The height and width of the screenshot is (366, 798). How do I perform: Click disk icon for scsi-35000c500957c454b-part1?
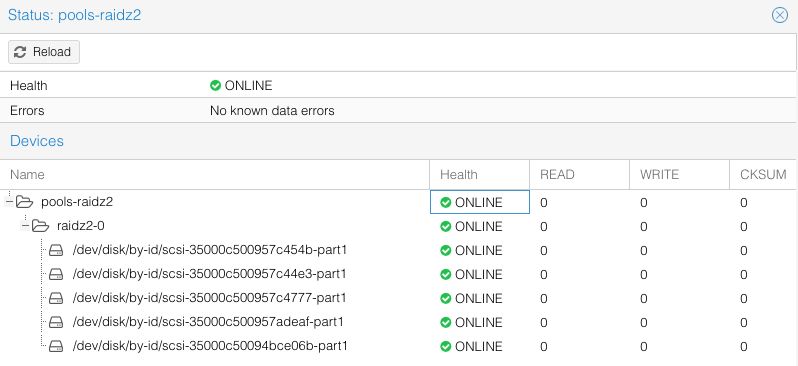tap(56, 250)
